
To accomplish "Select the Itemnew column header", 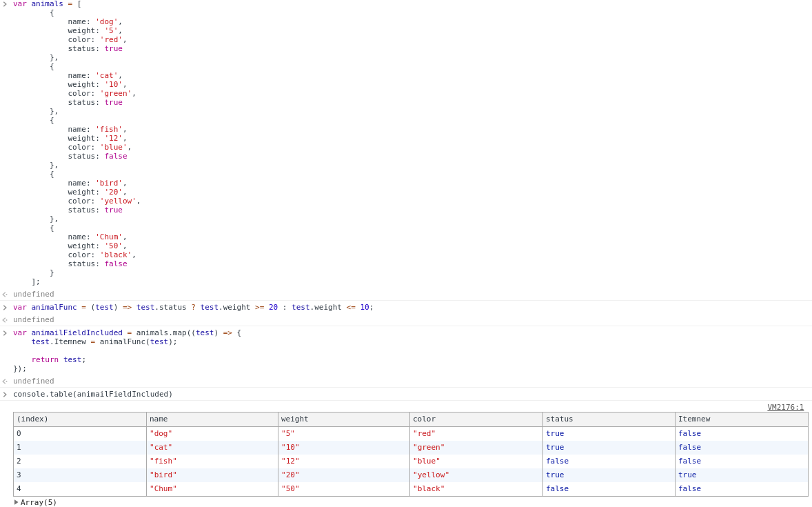I will click(740, 419).
